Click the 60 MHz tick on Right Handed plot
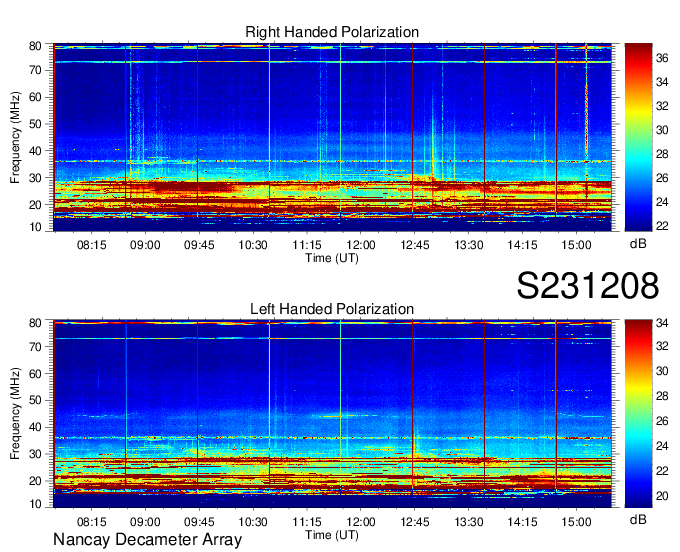 (35, 97)
